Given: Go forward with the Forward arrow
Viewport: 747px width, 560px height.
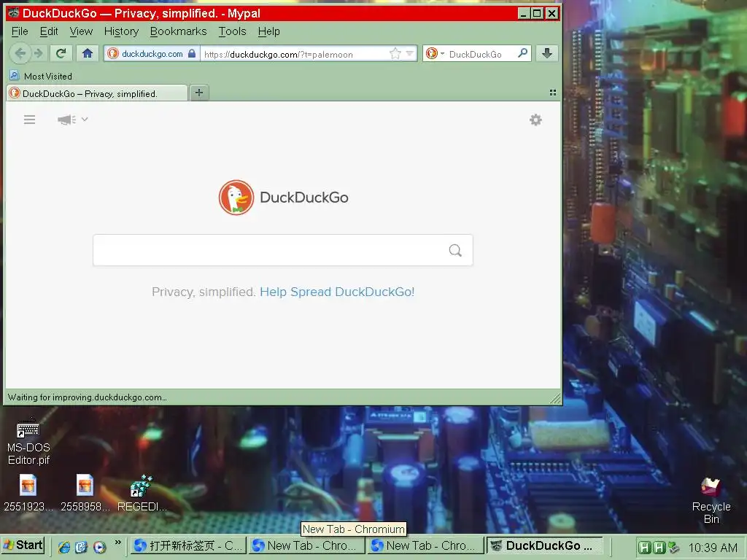Looking at the screenshot, I should pyautogui.click(x=39, y=53).
